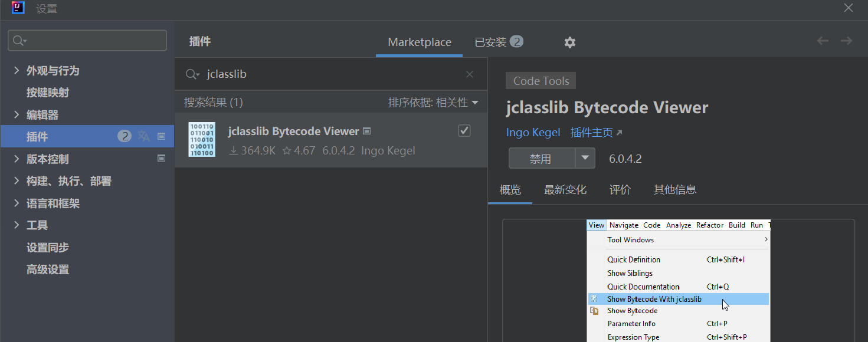Click the star rating icon
868x342 pixels.
pos(287,151)
